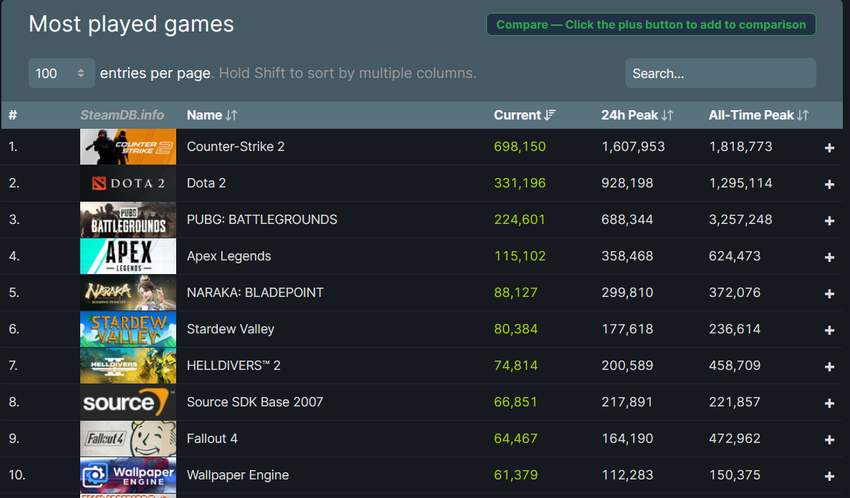Sort table by Name column

click(212, 115)
